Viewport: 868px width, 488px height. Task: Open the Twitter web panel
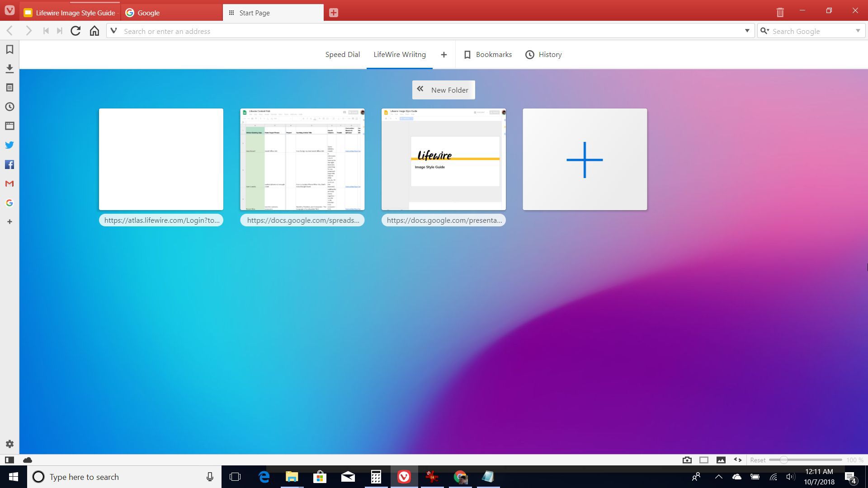(9, 145)
